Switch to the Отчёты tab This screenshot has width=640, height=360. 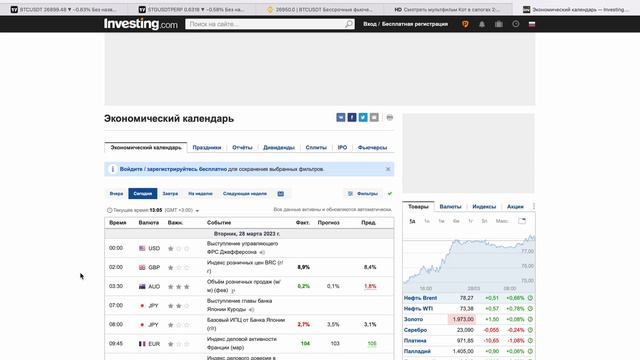point(242,147)
